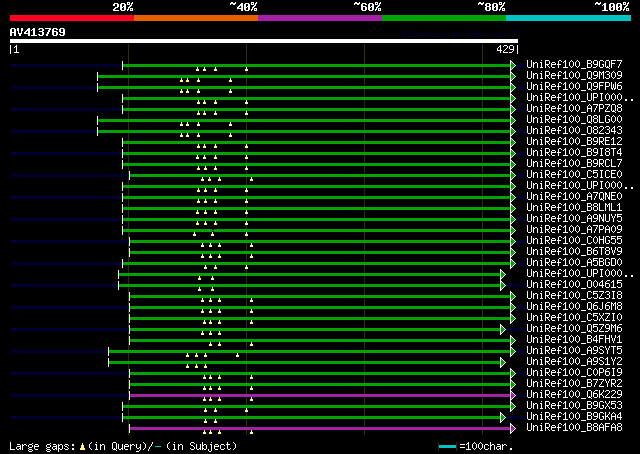Click the green alignment bar for B9GQF7
The width and height of the screenshot is (640, 454).
[x=316, y=65]
